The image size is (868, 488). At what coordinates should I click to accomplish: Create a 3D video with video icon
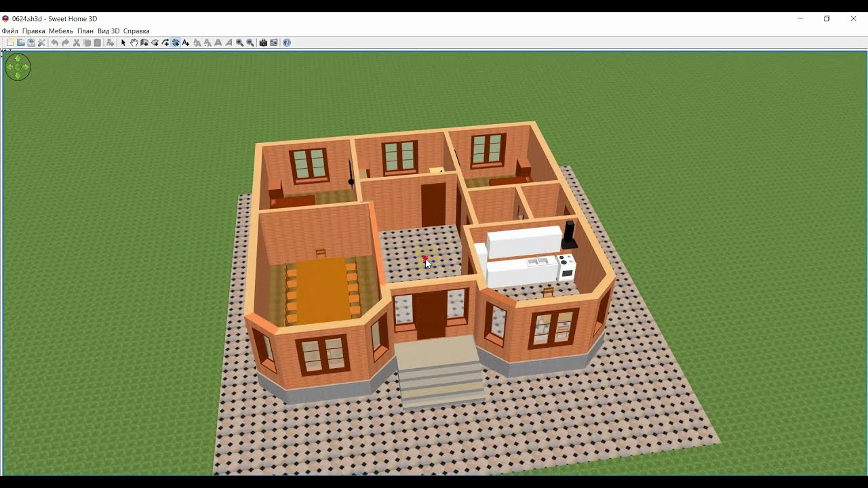coord(274,43)
